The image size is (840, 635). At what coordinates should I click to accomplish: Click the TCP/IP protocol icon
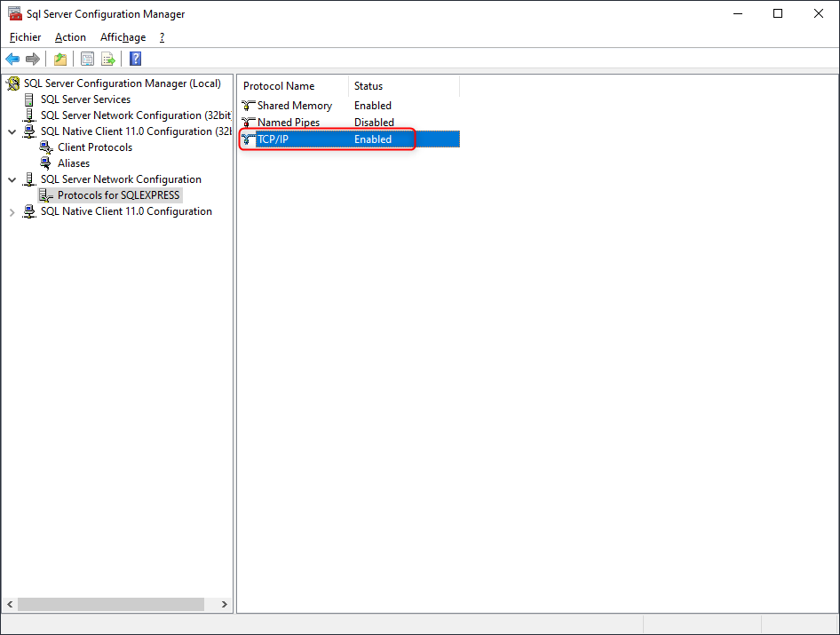click(x=249, y=139)
